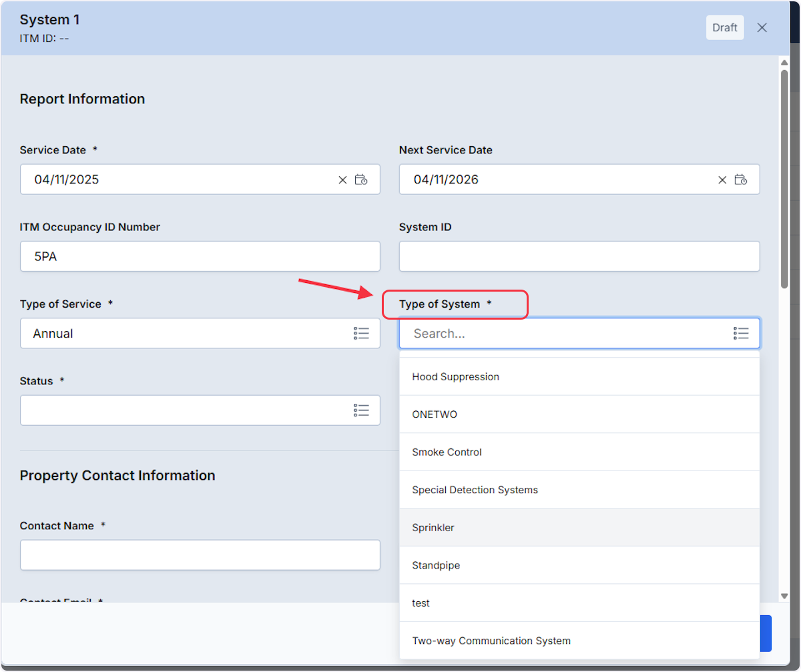Click the Property Contact Information heading
Screen dimensions: 801x672
tap(117, 475)
